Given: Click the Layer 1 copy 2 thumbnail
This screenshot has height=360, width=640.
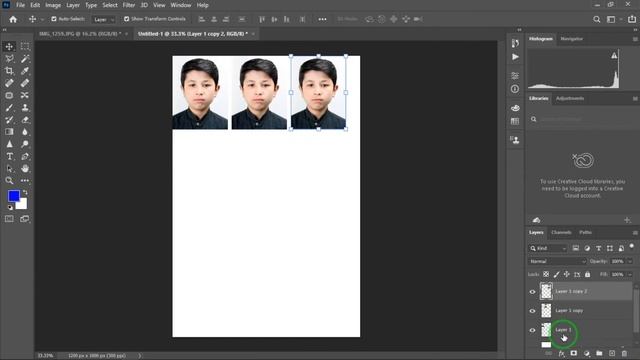Looking at the screenshot, I should click(x=546, y=291).
